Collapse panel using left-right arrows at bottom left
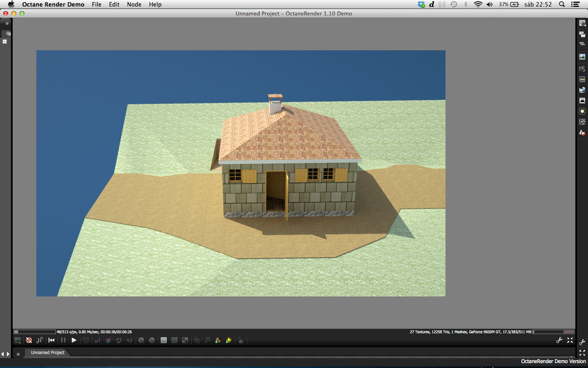The width and height of the screenshot is (588, 368). [x=5, y=354]
